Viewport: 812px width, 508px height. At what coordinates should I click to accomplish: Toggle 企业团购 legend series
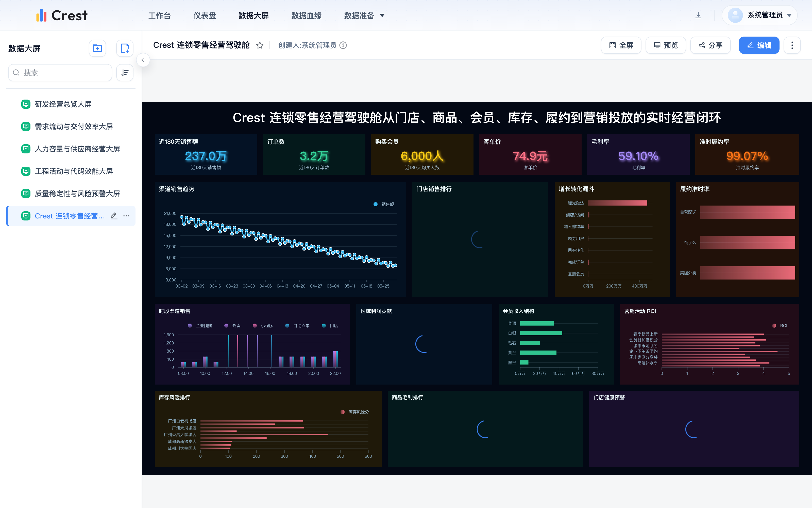pyautogui.click(x=200, y=326)
